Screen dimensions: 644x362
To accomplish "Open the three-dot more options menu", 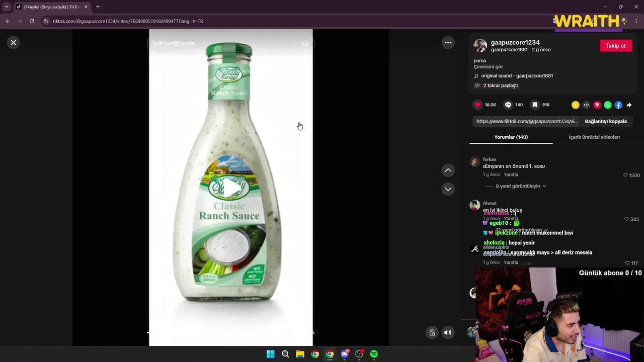I will (x=448, y=43).
